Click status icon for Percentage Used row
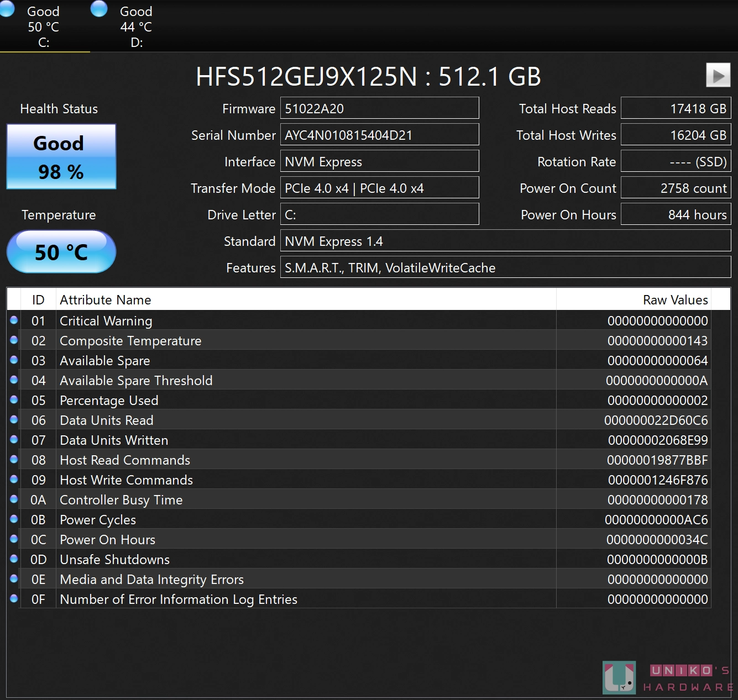The height and width of the screenshot is (700, 738). click(14, 399)
